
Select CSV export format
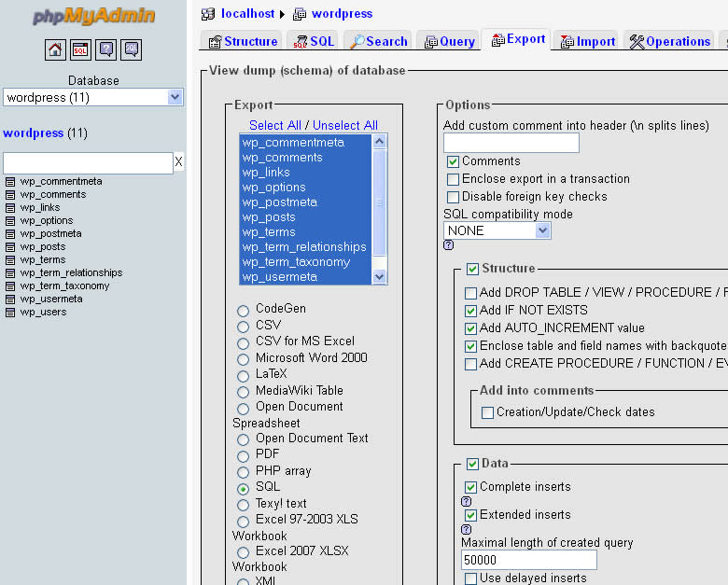(x=244, y=327)
